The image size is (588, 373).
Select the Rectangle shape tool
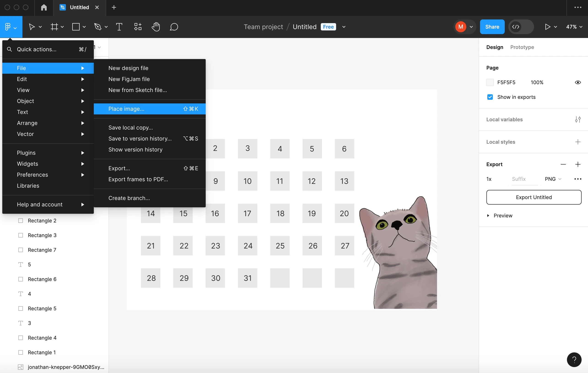pos(76,27)
